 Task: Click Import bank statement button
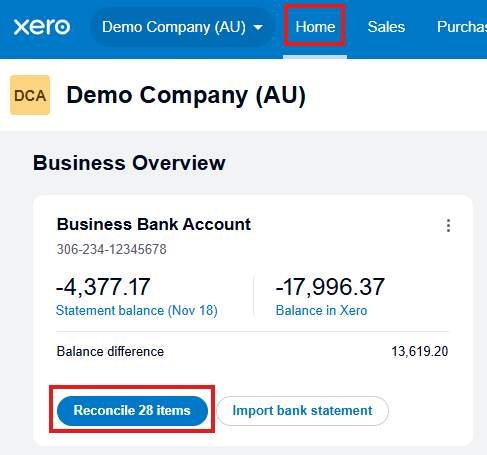302,411
